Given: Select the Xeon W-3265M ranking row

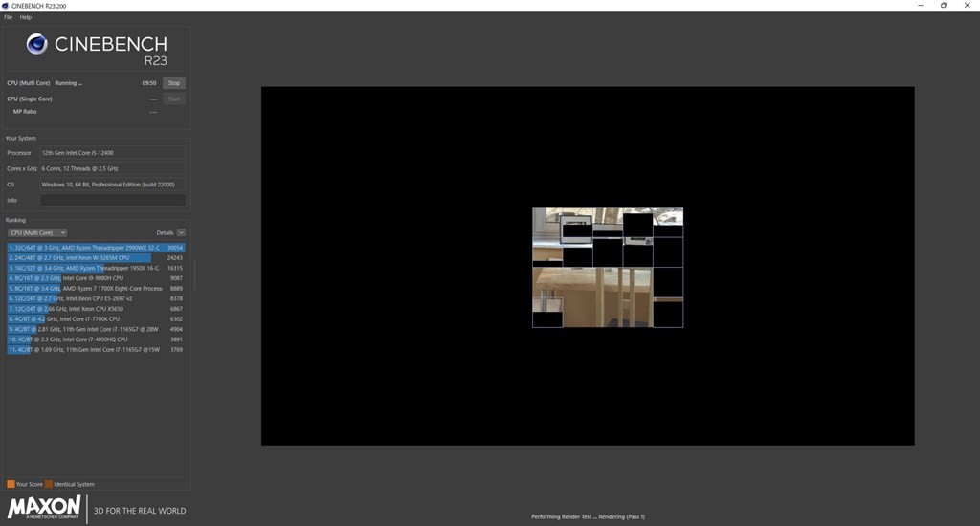Looking at the screenshot, I should point(96,258).
